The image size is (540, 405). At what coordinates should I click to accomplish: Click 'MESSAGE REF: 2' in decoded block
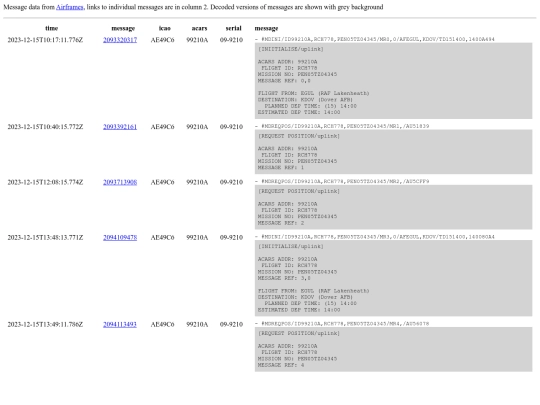281,223
